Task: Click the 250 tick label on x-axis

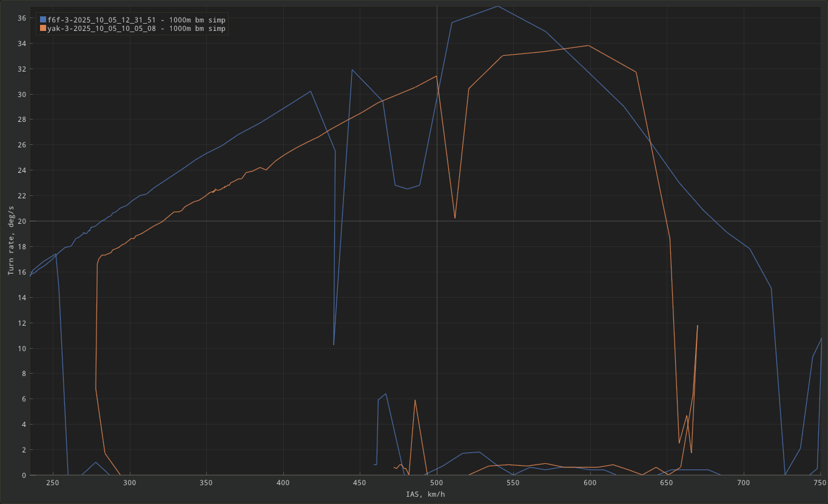Action: tap(53, 483)
